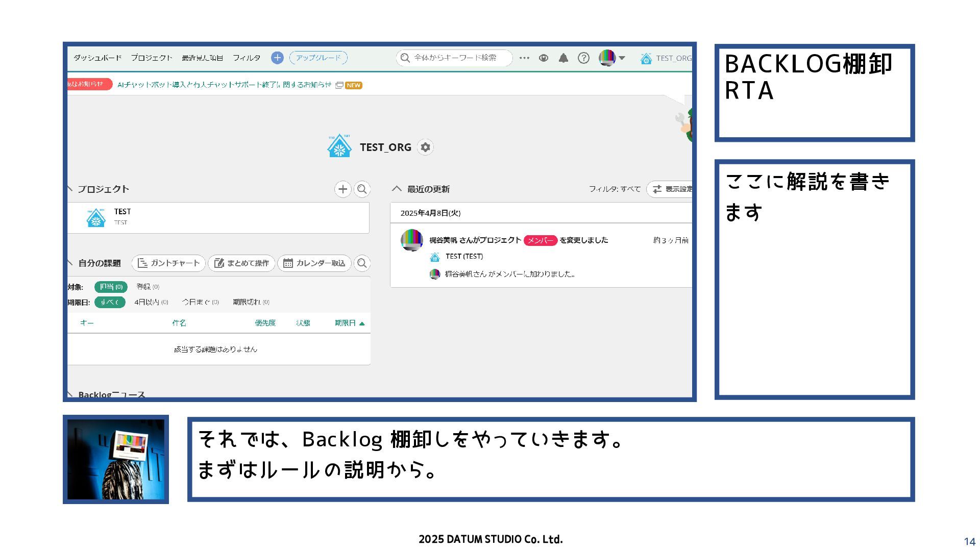This screenshot has width=980, height=551.
Task: Sort by the 優先度 column header
Action: coord(265,323)
